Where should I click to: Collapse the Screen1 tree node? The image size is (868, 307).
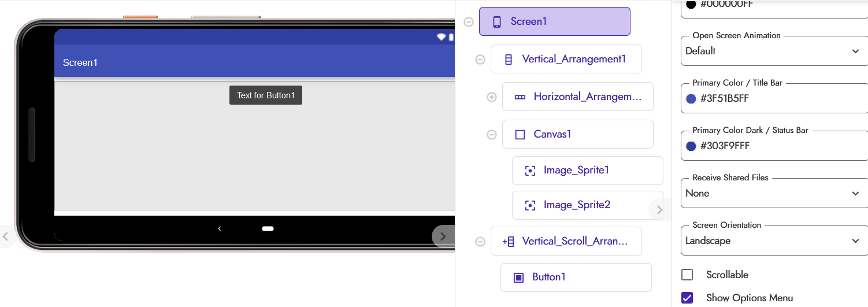pos(469,22)
